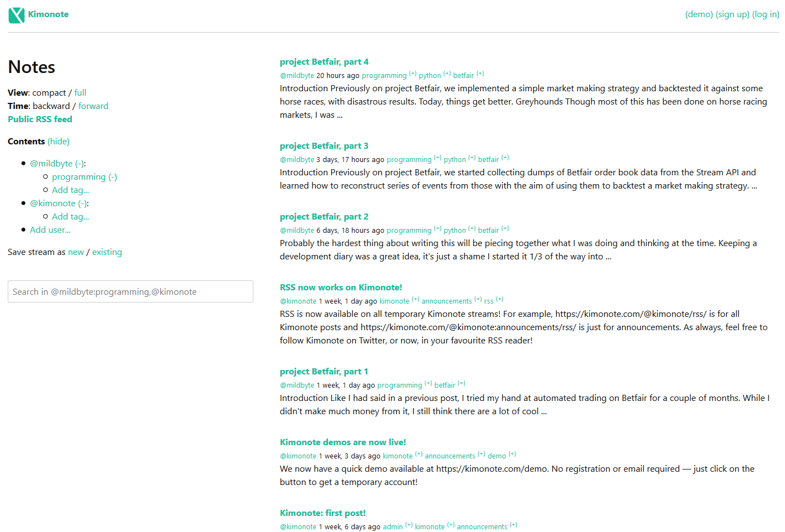
Task: Click Kimonote brand name in header
Action: (48, 14)
